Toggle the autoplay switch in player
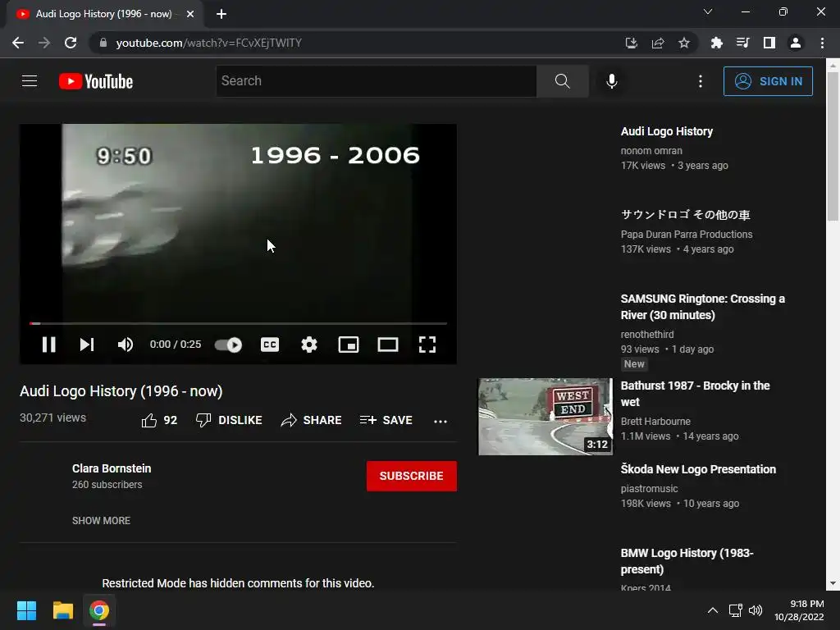 pyautogui.click(x=228, y=345)
